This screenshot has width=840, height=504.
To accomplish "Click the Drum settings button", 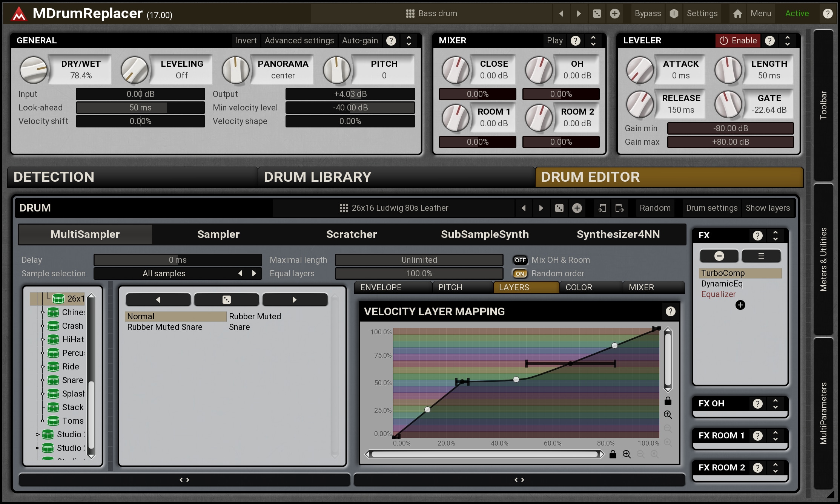I will click(x=711, y=208).
